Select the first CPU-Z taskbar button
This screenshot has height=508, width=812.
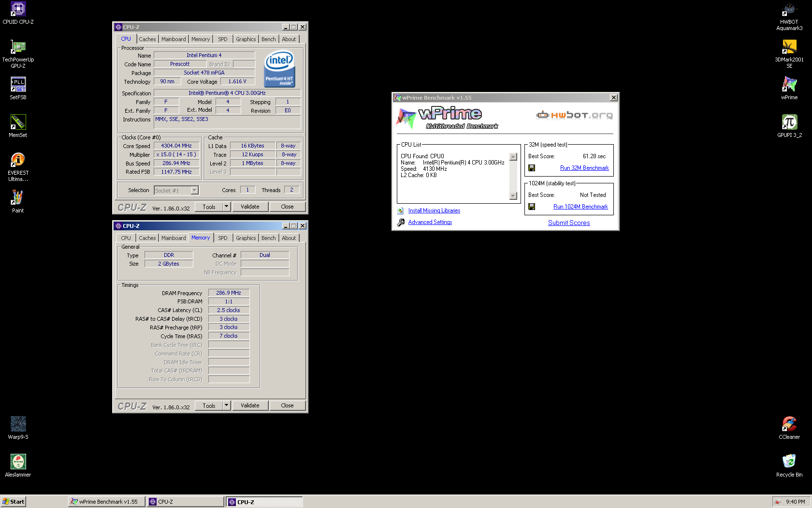click(186, 502)
